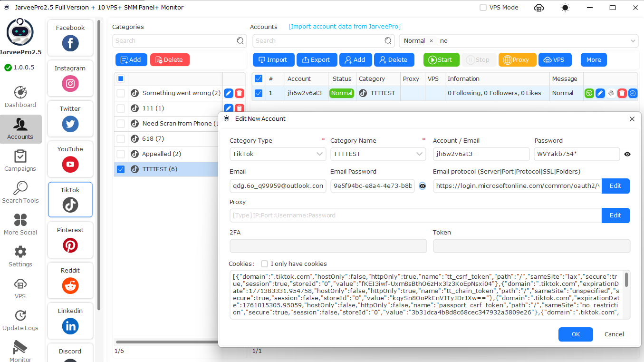Viewport: 644px width, 362px height.
Task: Reveal the account password with eye icon
Action: 627,154
